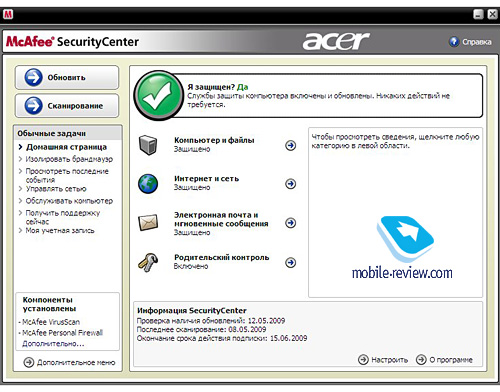Open Моя учетная запись task

click(60, 230)
